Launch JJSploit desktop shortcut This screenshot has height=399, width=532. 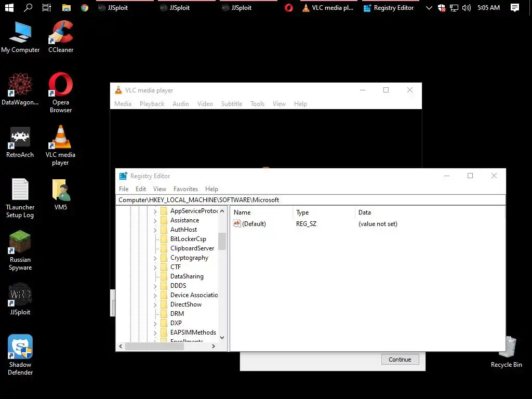pyautogui.click(x=20, y=299)
